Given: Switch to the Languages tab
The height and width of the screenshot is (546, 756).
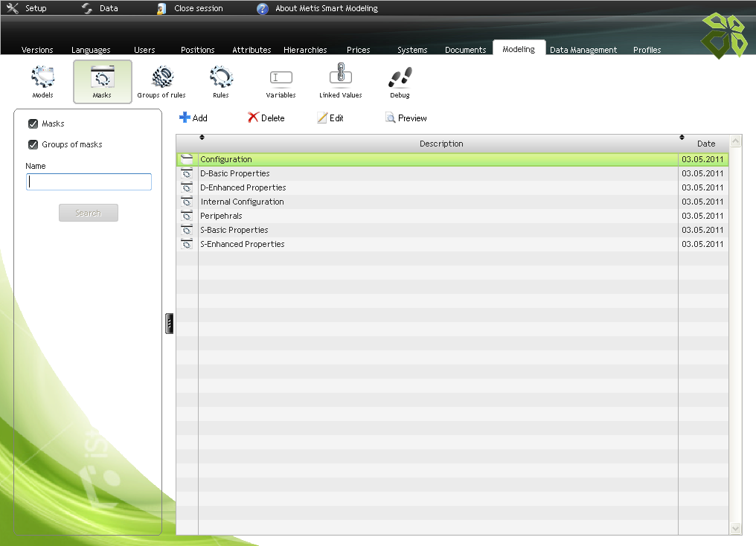Looking at the screenshot, I should 91,50.
